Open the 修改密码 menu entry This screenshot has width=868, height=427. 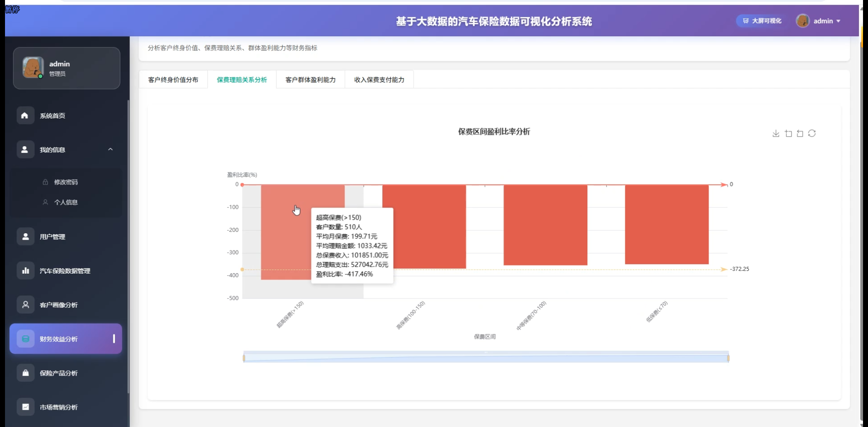point(66,182)
